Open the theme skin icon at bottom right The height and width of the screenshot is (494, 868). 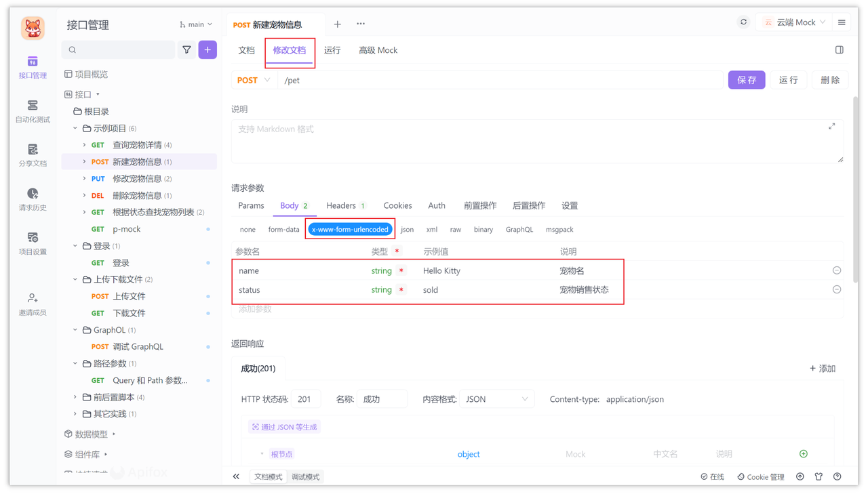click(x=818, y=476)
